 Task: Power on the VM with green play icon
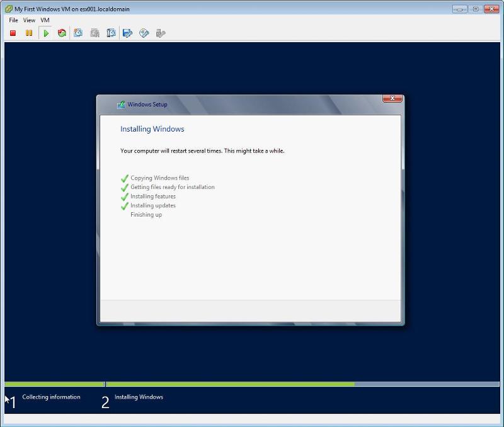[x=45, y=33]
